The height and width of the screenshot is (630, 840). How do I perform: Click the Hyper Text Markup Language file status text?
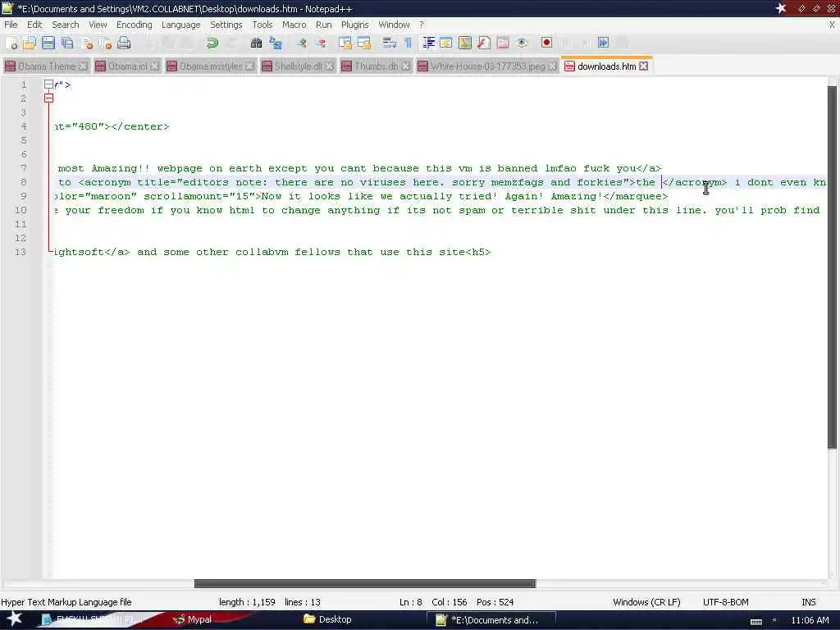coord(66,602)
